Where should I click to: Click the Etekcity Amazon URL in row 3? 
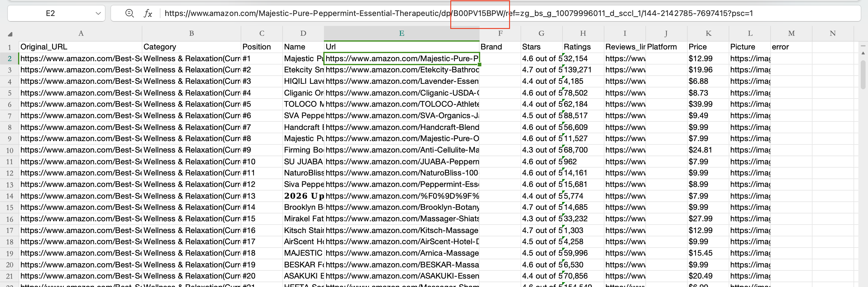pos(402,70)
